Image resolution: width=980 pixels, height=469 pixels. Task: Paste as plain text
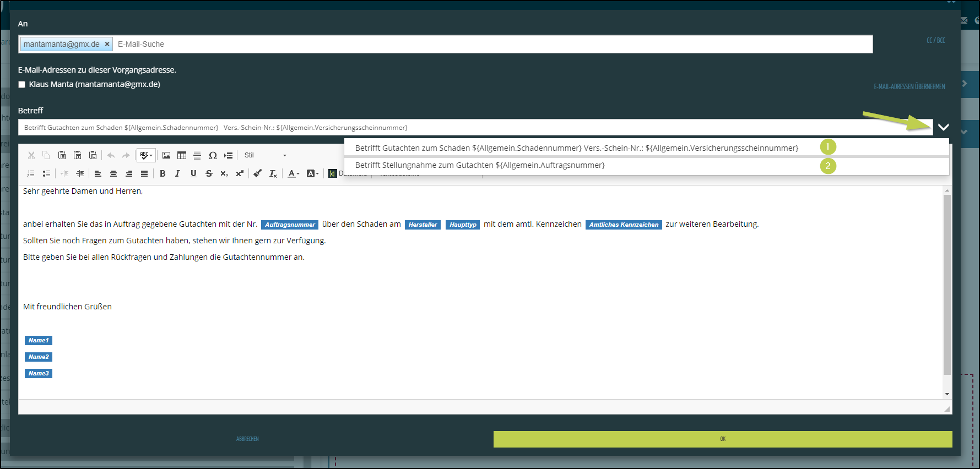click(x=78, y=155)
